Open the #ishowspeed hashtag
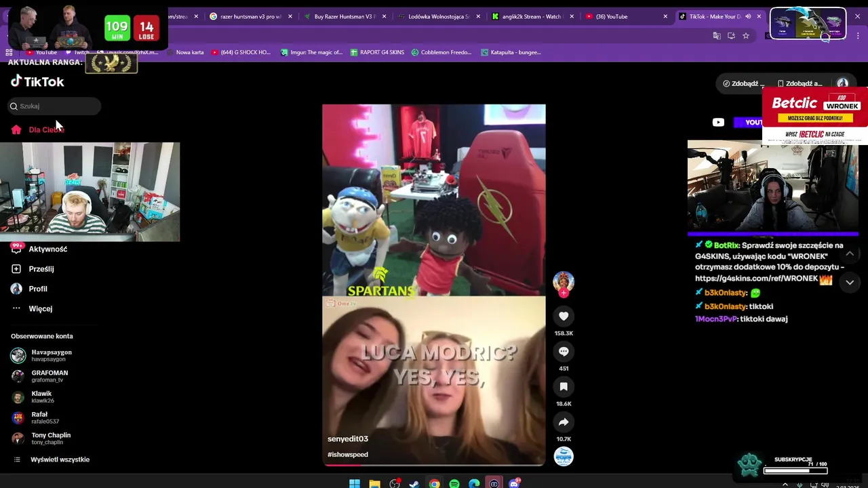Image resolution: width=868 pixels, height=488 pixels. coord(348,454)
